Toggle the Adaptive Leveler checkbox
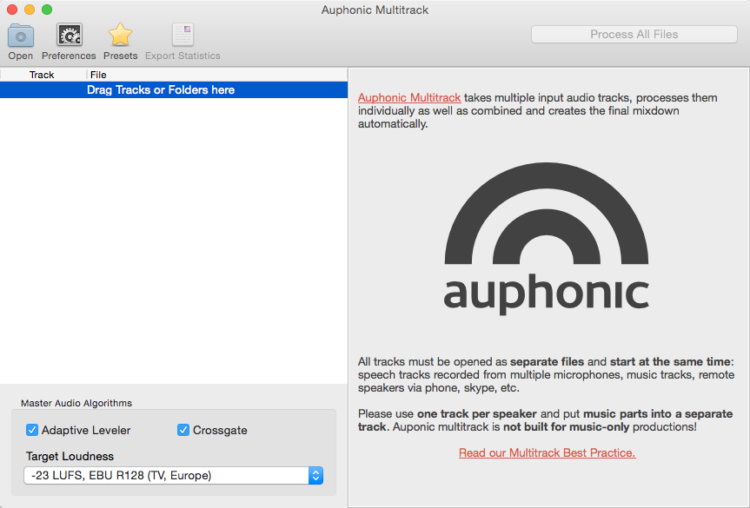This screenshot has height=508, width=750. (32, 430)
